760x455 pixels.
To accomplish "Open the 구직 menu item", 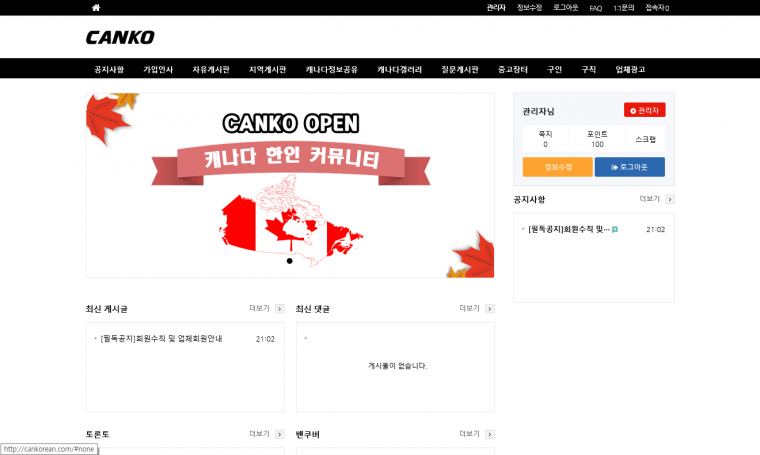I will (588, 69).
